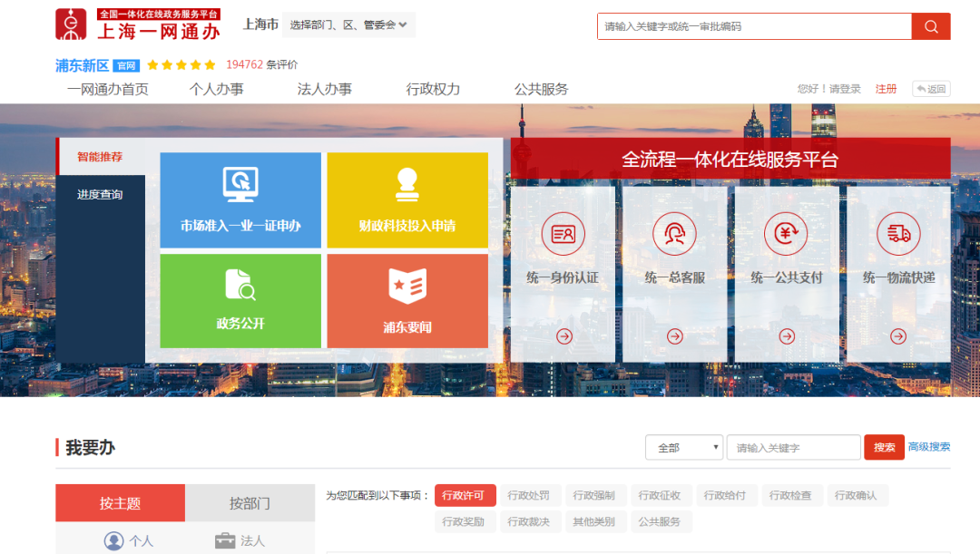Click the 返回 back button
Image resolution: width=980 pixels, height=554 pixels.
(931, 89)
